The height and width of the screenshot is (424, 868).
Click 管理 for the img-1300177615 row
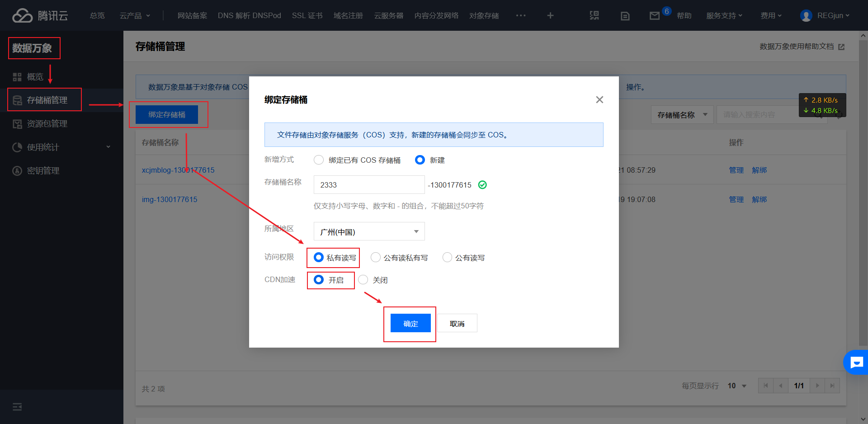(x=736, y=199)
